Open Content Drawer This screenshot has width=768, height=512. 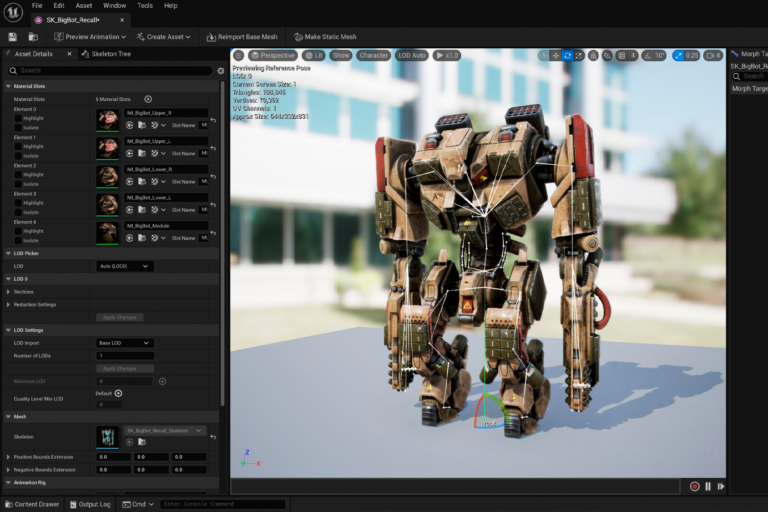(x=32, y=504)
